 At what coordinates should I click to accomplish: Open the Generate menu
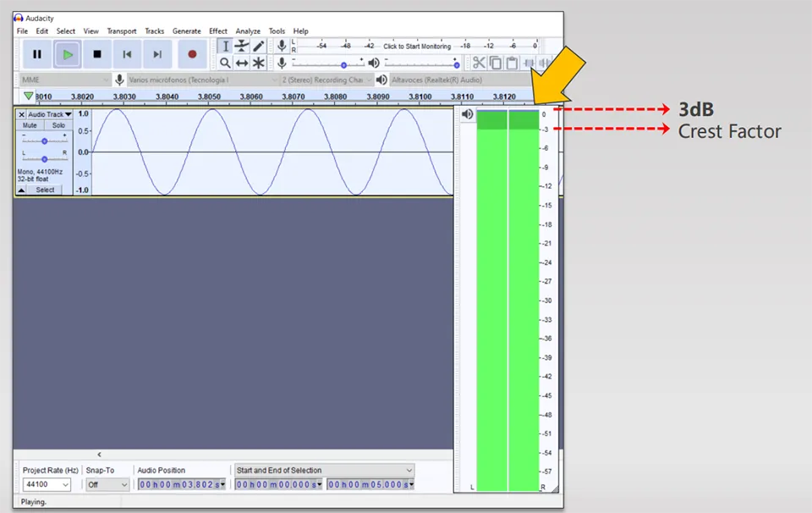186,31
